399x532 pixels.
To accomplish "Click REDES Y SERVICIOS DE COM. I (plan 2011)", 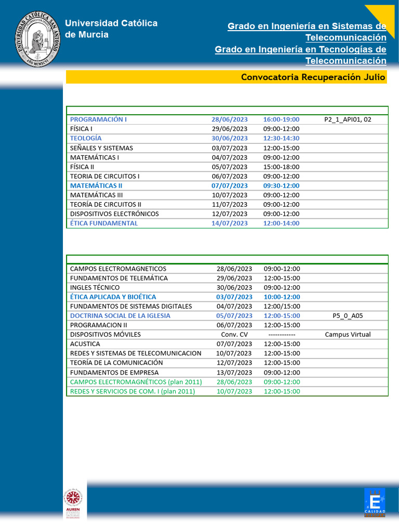I will [x=132, y=392].
